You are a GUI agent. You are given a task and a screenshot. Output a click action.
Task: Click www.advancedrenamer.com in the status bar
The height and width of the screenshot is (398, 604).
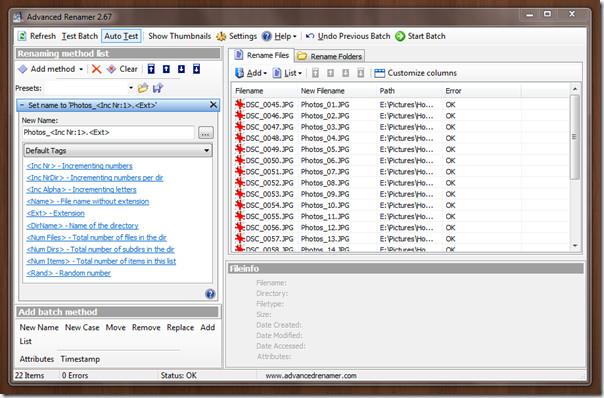[311, 376]
